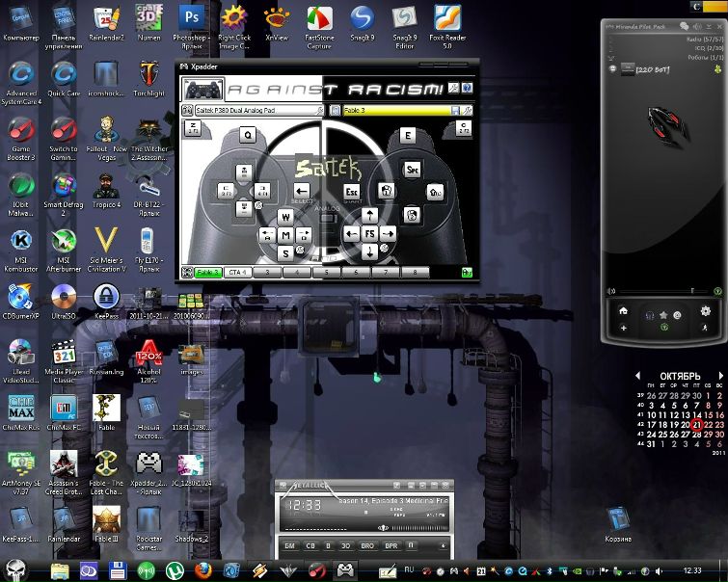The image size is (728, 582).
Task: Click the M stick-click assignment in Xpadder
Action: coord(285,235)
